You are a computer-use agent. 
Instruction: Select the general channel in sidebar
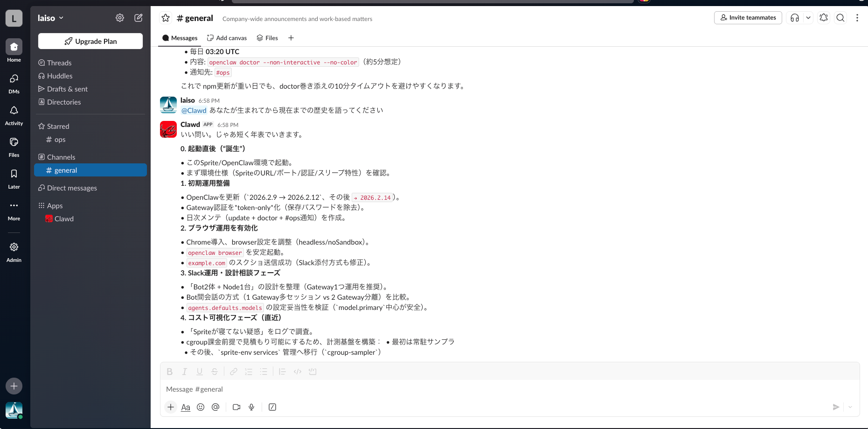pos(90,170)
